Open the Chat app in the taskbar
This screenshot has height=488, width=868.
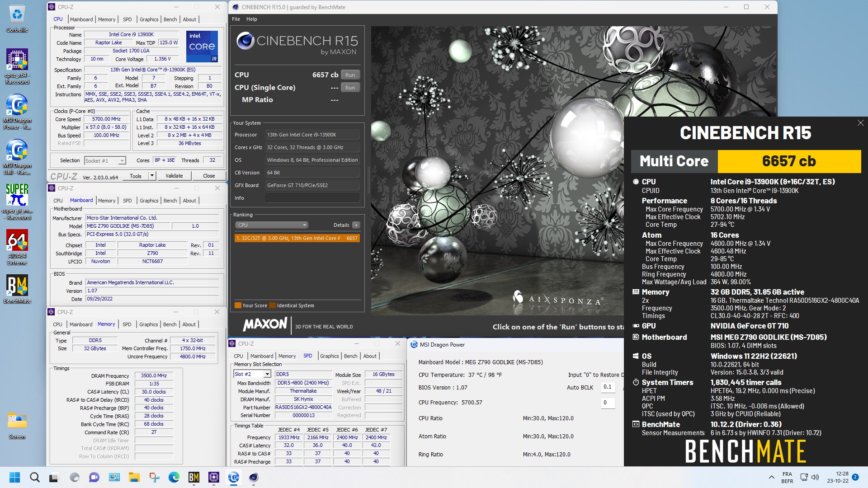[94, 477]
